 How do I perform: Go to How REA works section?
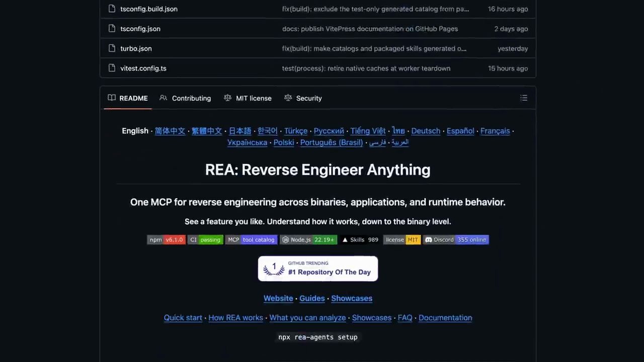[x=235, y=318]
